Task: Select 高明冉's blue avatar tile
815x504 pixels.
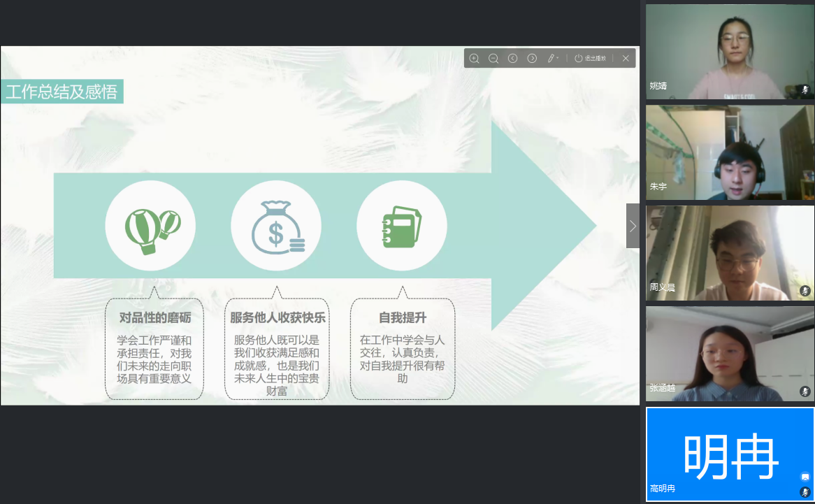Action: [x=730, y=454]
